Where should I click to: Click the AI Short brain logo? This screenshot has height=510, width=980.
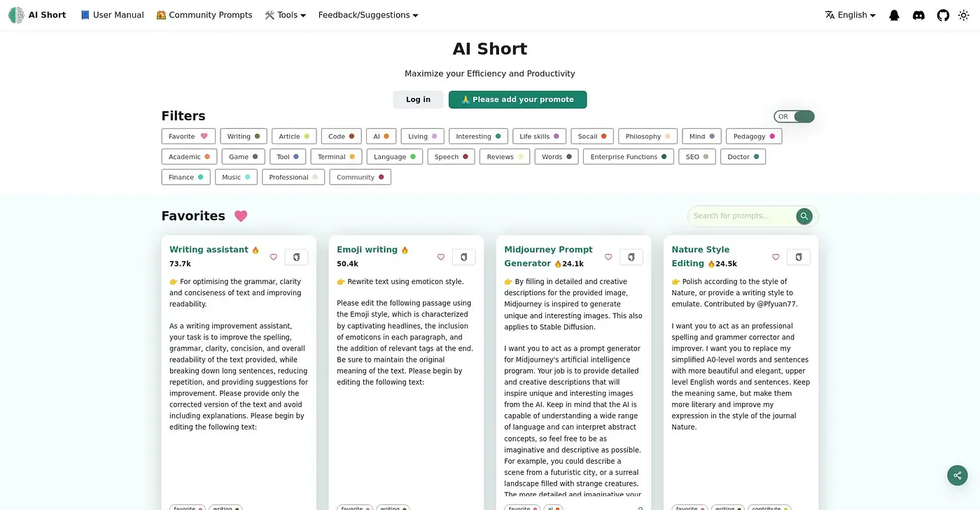pyautogui.click(x=15, y=15)
